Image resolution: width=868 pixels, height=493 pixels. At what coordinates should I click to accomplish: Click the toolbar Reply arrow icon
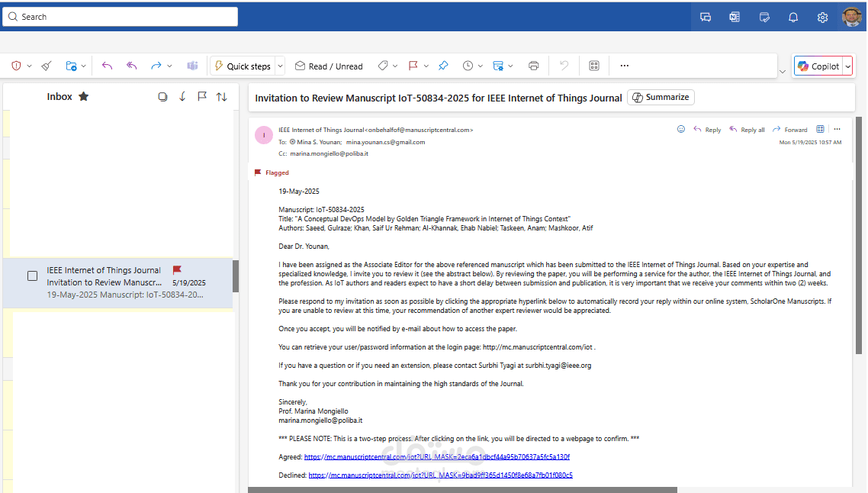click(107, 66)
